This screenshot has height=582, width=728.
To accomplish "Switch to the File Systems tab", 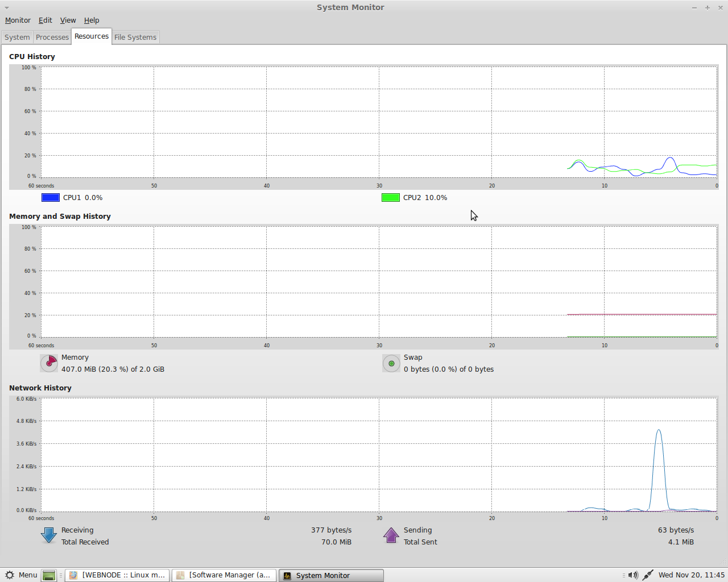I will pos(135,38).
